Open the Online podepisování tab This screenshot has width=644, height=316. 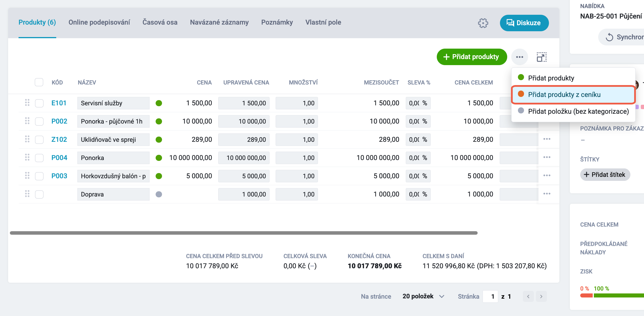pos(99,22)
